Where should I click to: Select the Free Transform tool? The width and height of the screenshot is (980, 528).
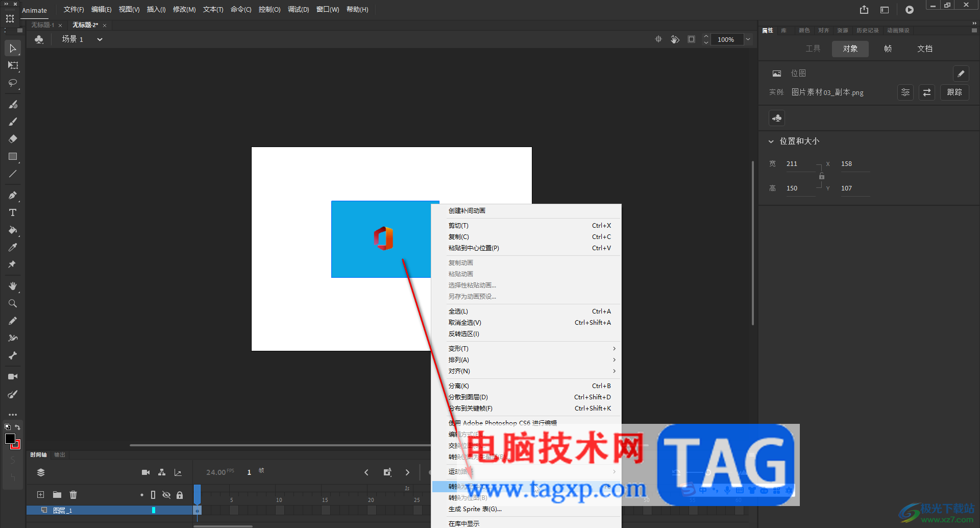(x=13, y=65)
